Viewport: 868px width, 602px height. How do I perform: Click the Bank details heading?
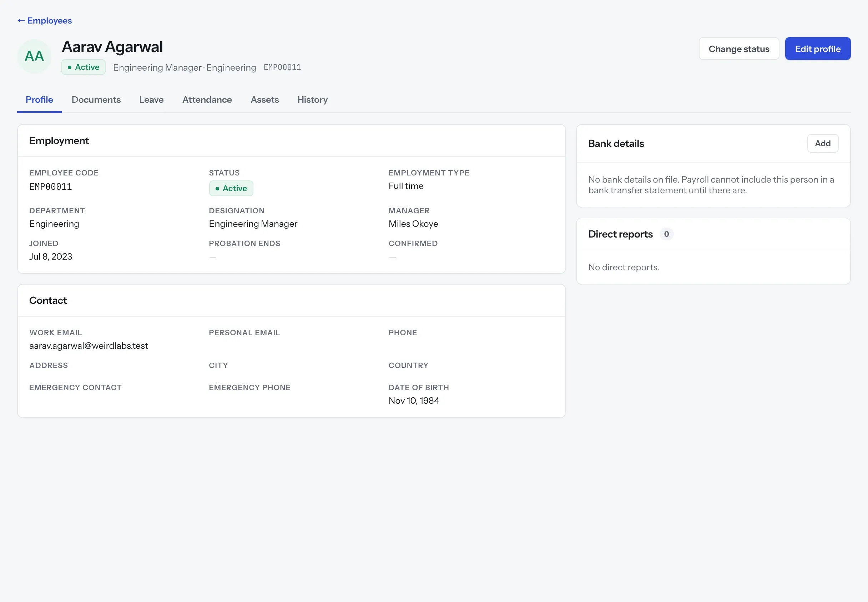(x=616, y=143)
